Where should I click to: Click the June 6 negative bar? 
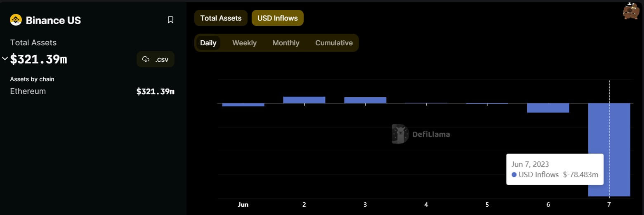click(x=548, y=108)
